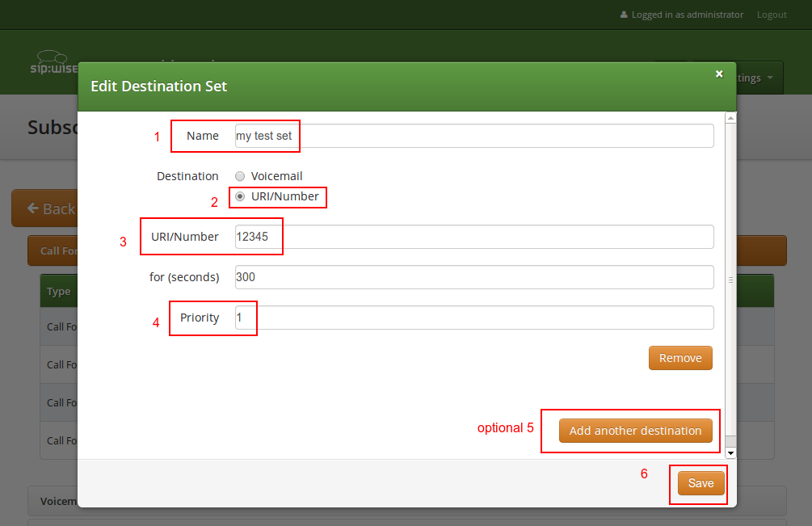
Task: Remove this destination entry
Action: (680, 358)
